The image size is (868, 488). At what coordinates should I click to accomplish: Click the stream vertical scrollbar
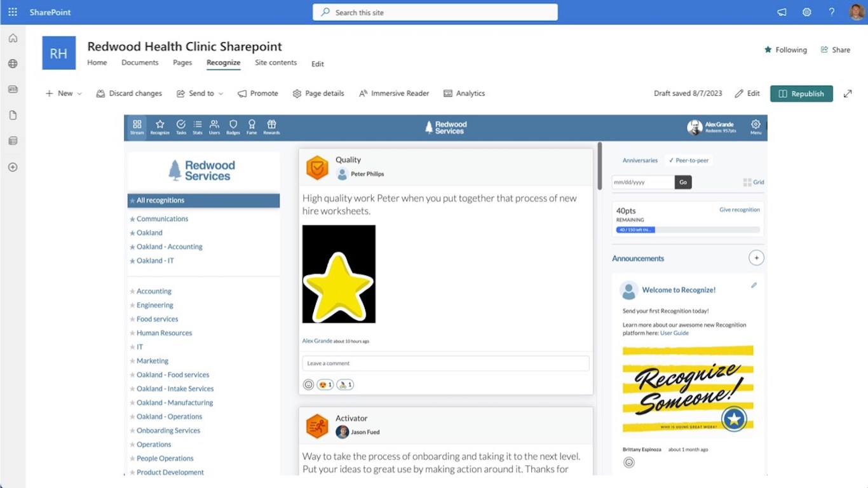pos(599,165)
